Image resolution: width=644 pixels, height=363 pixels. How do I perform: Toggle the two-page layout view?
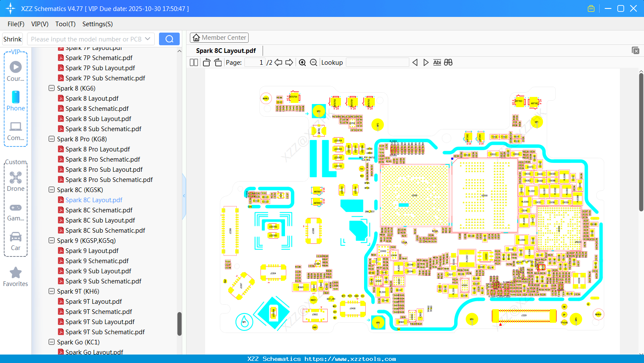[x=194, y=62]
